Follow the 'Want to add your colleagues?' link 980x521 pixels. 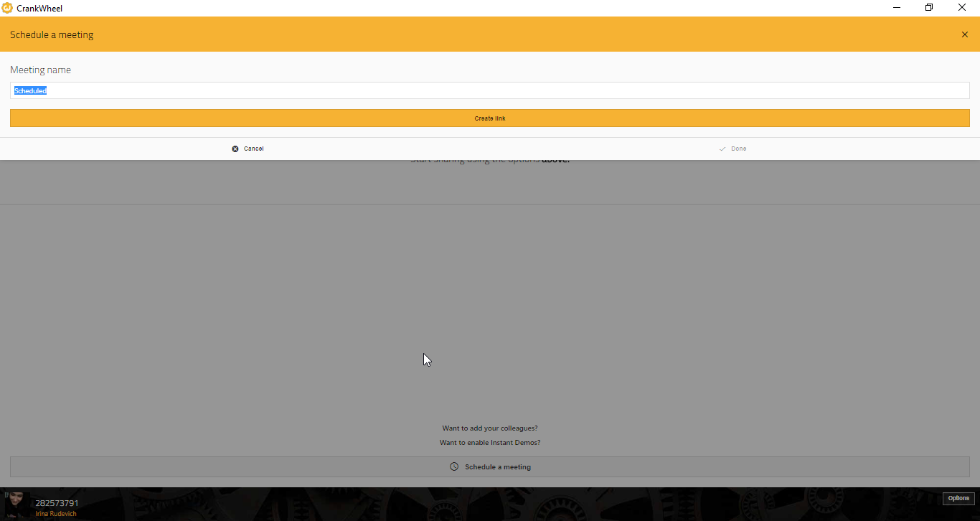click(490, 428)
